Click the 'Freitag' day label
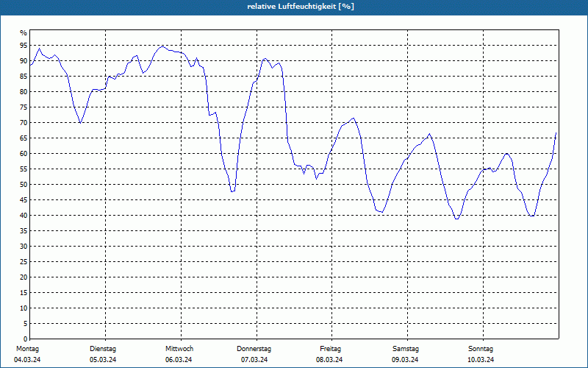This screenshot has height=368, width=588. pyautogui.click(x=330, y=349)
